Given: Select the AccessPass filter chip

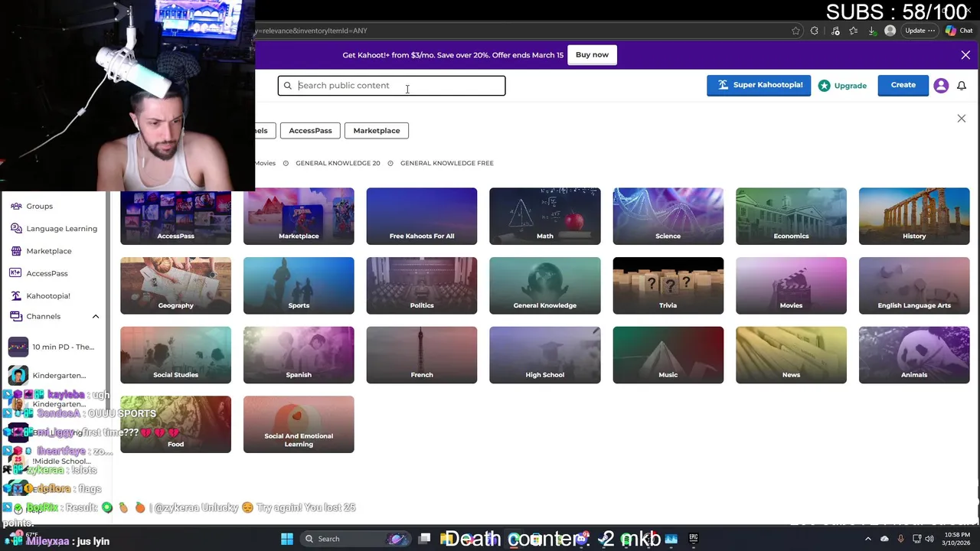Looking at the screenshot, I should click(310, 130).
